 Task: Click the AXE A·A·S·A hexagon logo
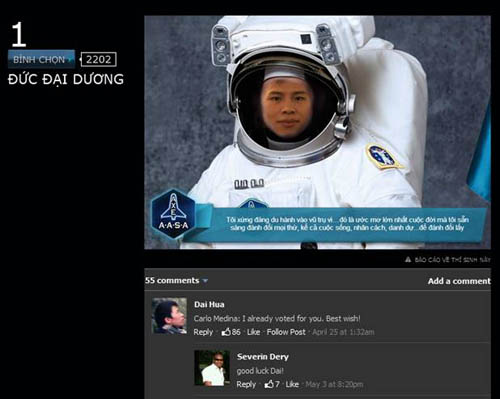point(173,214)
